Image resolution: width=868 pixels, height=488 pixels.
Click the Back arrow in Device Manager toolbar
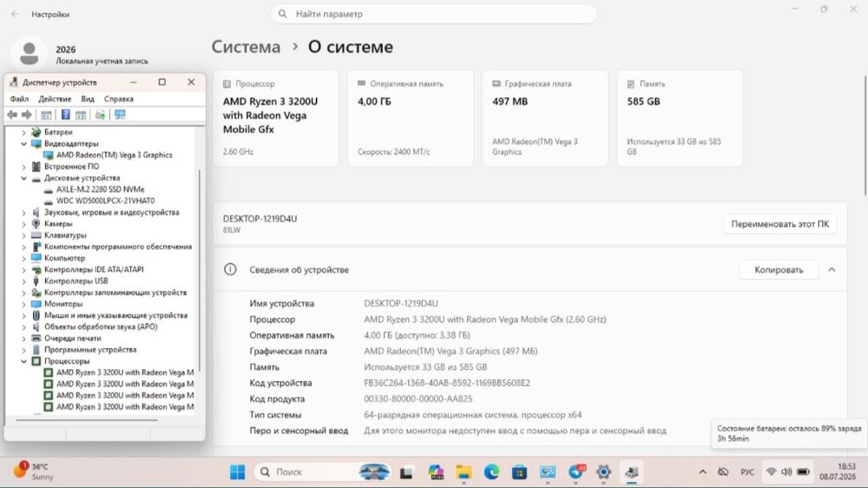(x=12, y=115)
